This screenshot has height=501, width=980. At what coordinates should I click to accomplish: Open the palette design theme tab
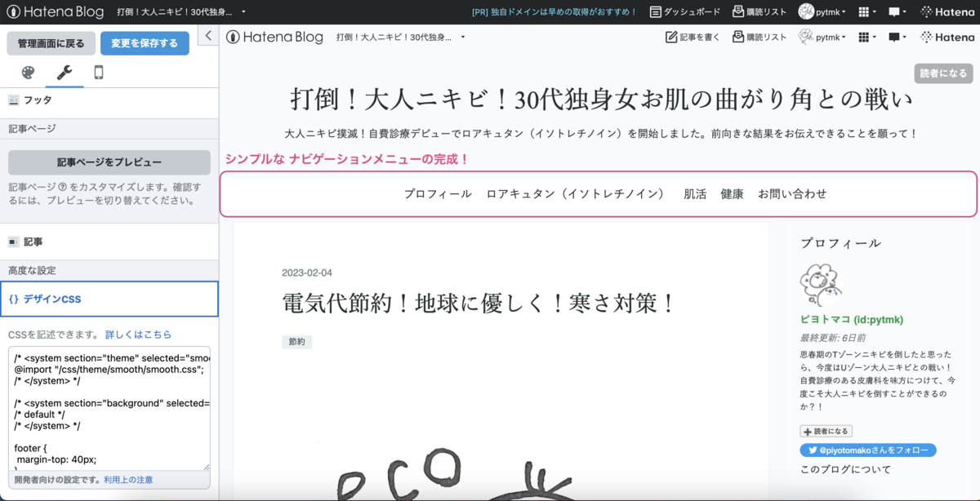28,73
